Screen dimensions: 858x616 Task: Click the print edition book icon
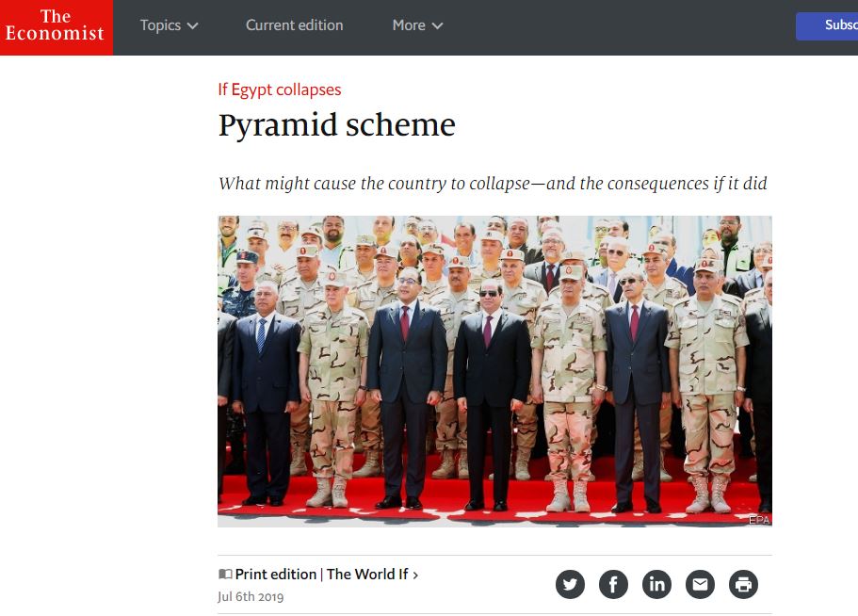pyautogui.click(x=225, y=574)
